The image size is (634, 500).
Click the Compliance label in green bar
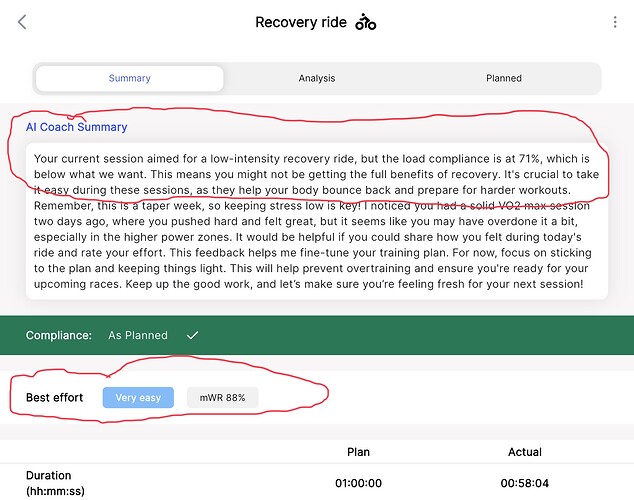click(x=59, y=335)
